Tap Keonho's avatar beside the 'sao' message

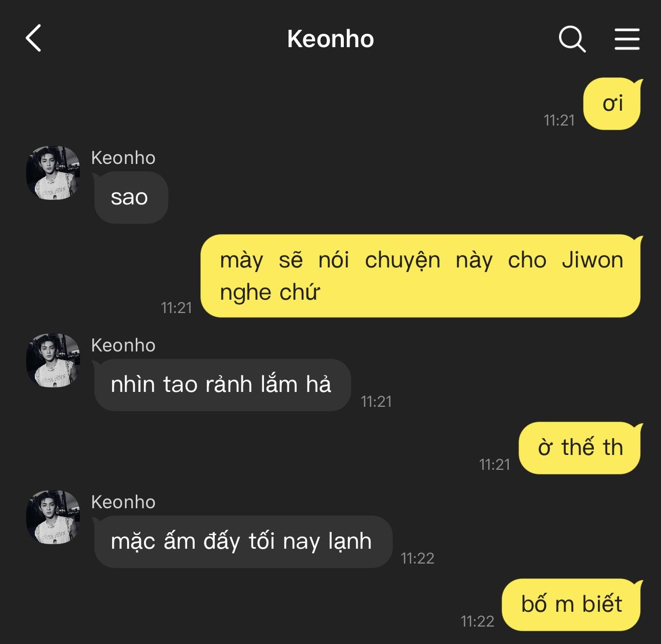53,173
